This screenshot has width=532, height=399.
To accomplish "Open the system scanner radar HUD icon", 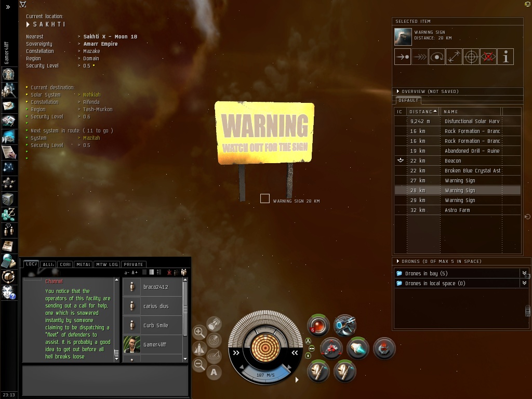I will click(214, 340).
